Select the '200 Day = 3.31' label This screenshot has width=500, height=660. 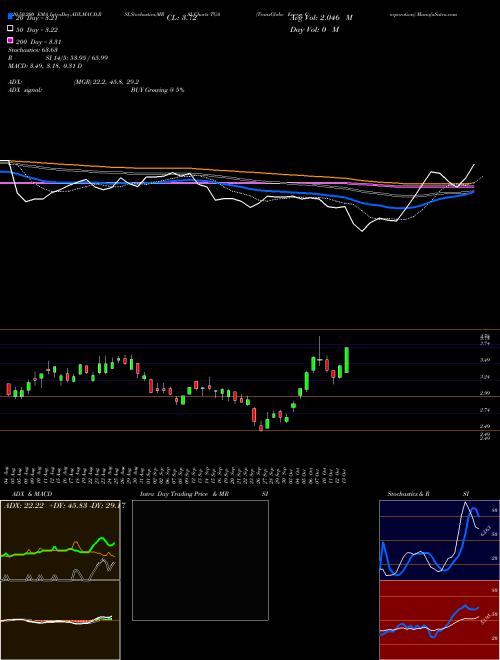click(x=39, y=42)
